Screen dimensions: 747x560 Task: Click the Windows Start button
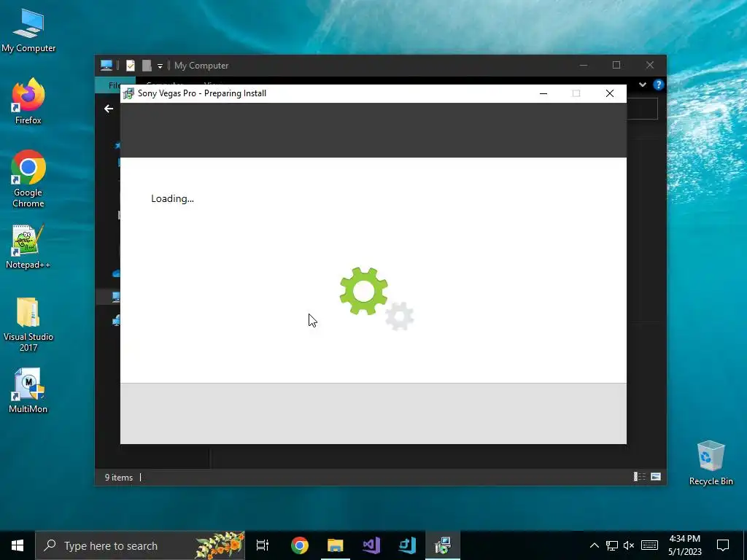(18, 545)
